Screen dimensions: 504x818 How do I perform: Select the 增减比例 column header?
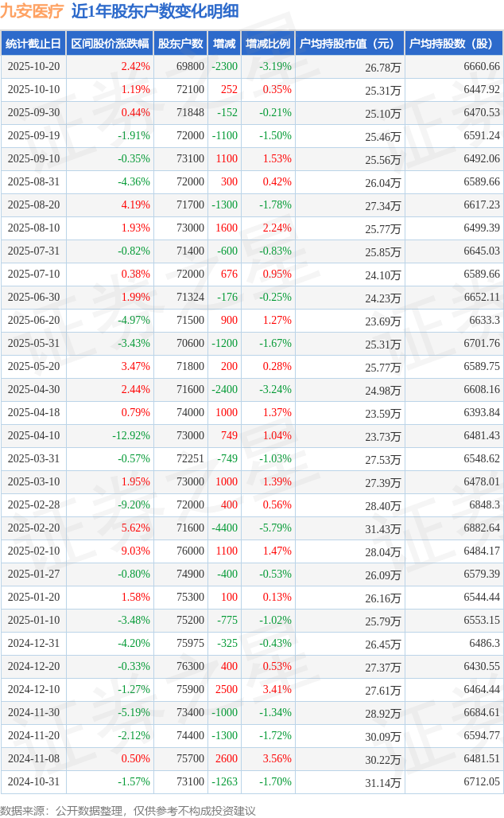[268, 44]
